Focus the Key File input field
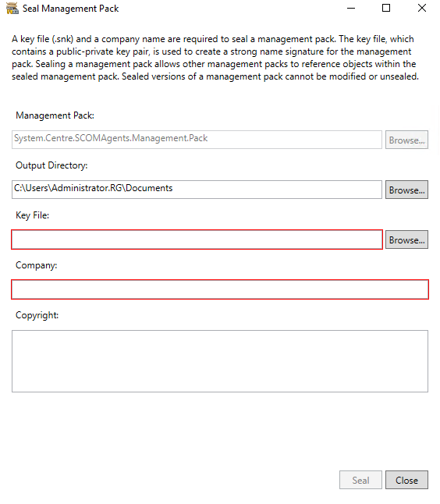The image size is (440, 504). coord(197,240)
